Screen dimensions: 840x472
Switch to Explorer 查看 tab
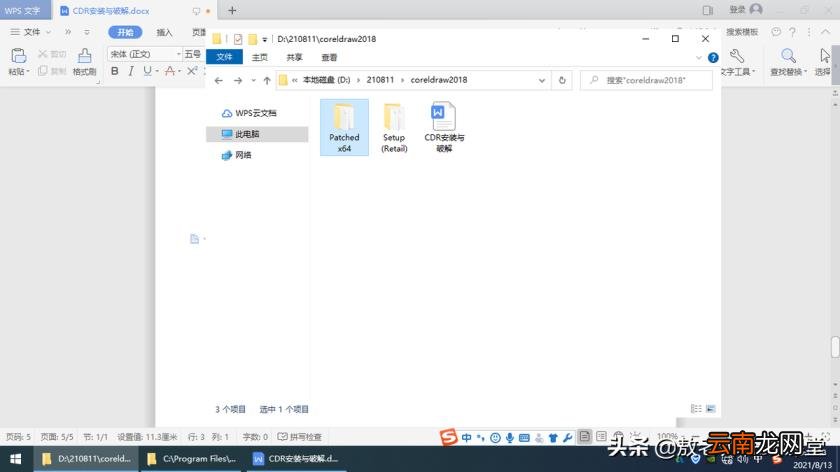pos(329,57)
